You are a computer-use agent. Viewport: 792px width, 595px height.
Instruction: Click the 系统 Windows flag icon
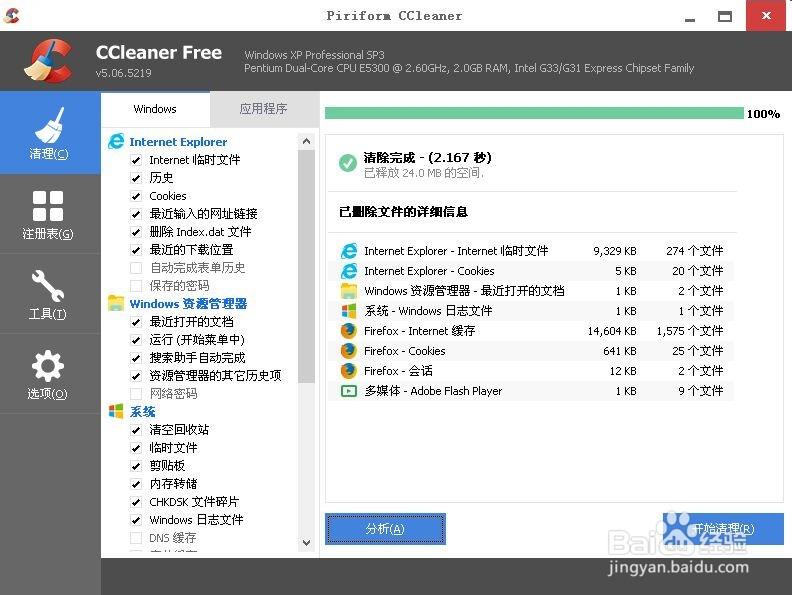click(x=116, y=411)
